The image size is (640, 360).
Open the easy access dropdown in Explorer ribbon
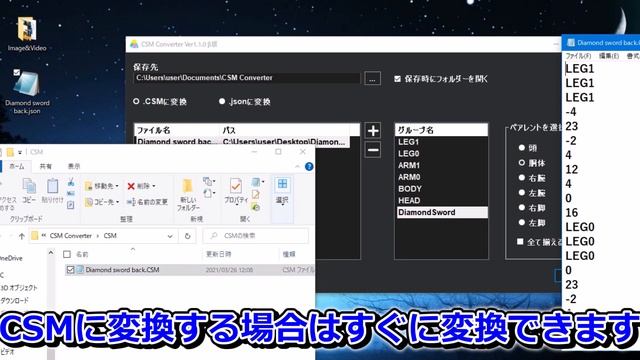click(209, 193)
